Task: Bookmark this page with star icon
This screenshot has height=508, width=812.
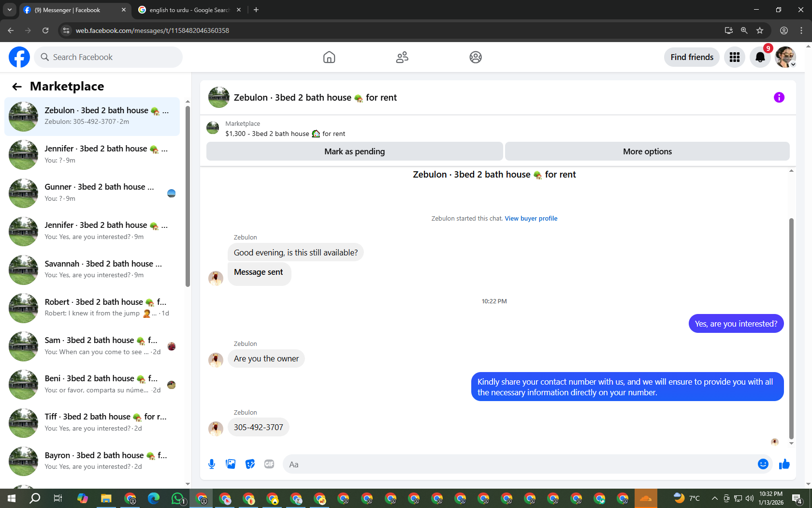Action: point(760,30)
